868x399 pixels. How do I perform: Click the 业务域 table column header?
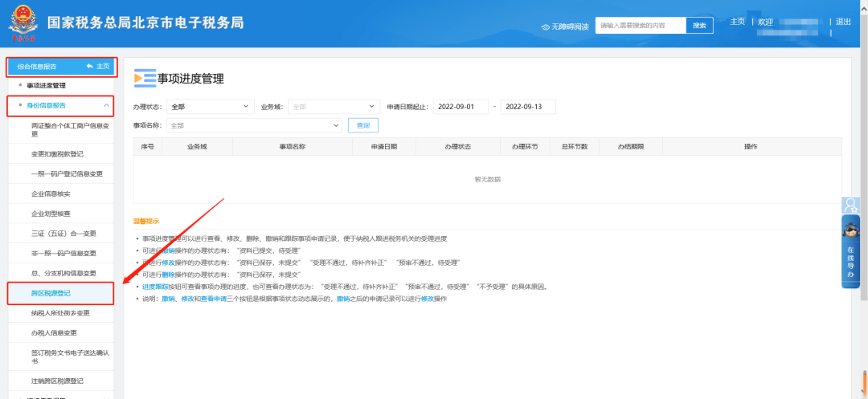[x=197, y=146]
